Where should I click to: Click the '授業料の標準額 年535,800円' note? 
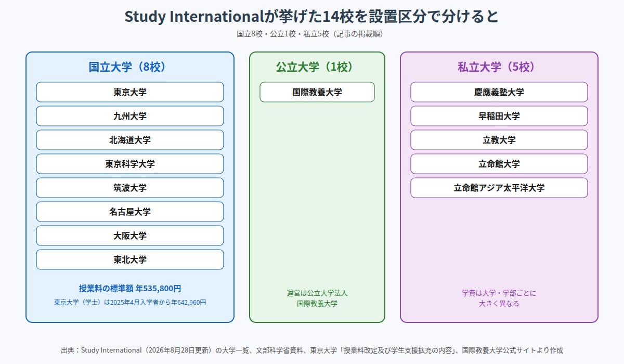130,289
